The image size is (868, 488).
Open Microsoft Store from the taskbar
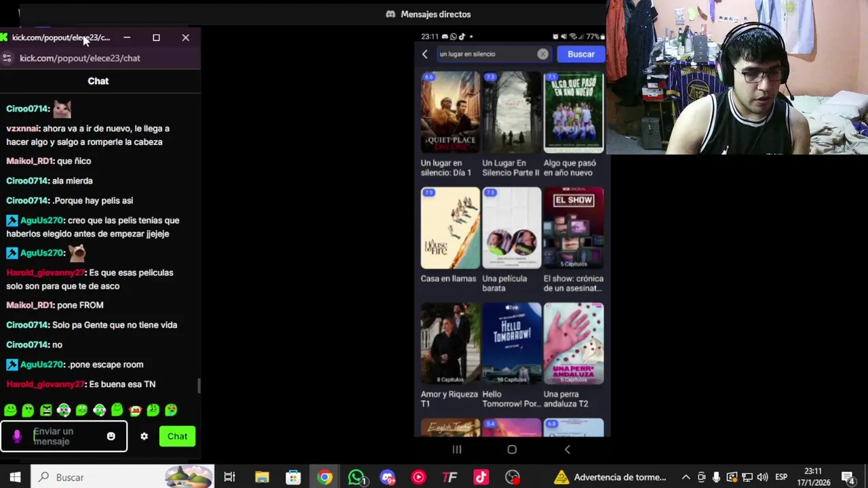(293, 477)
